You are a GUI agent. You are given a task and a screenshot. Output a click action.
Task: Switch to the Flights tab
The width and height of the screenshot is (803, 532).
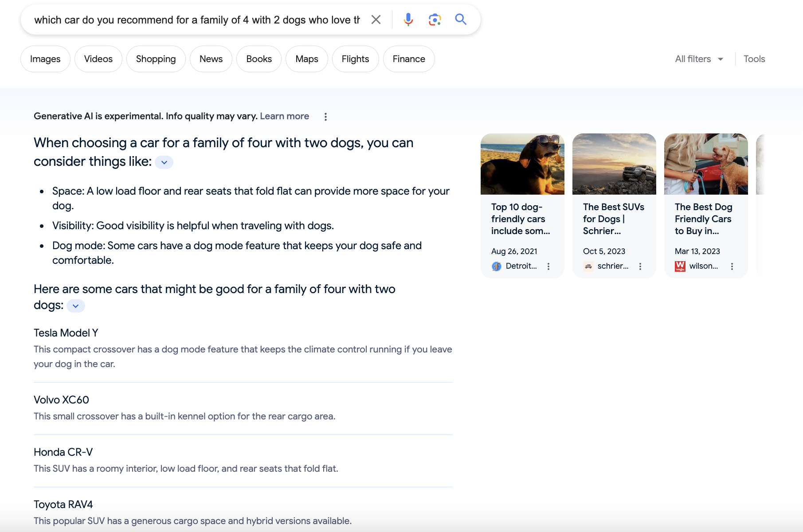pyautogui.click(x=356, y=59)
